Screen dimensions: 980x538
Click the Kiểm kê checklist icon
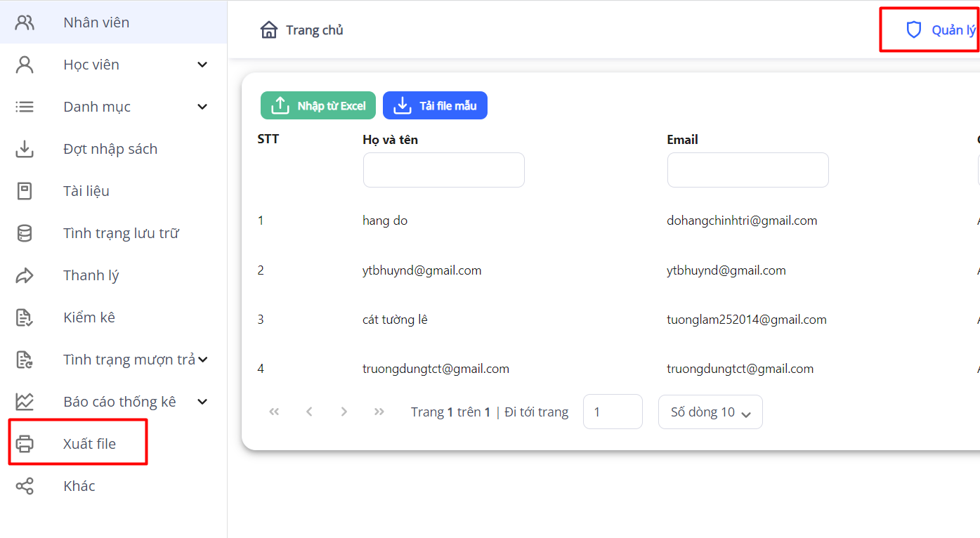click(x=25, y=317)
